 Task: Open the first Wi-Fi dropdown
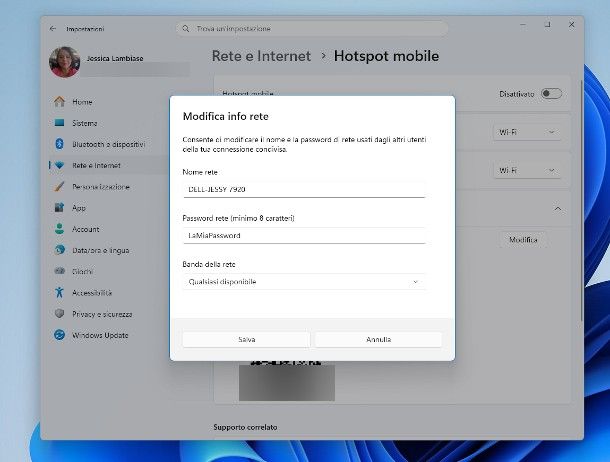[x=527, y=132]
